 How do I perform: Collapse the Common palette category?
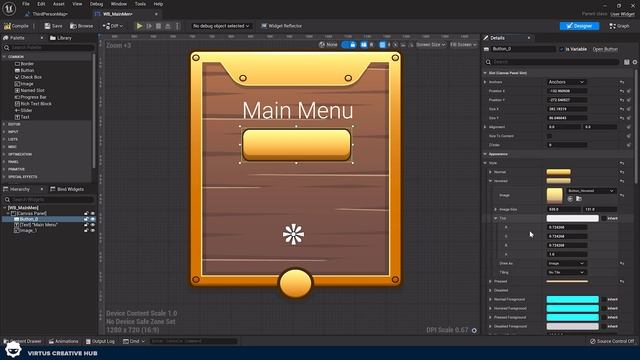[x=4, y=57]
